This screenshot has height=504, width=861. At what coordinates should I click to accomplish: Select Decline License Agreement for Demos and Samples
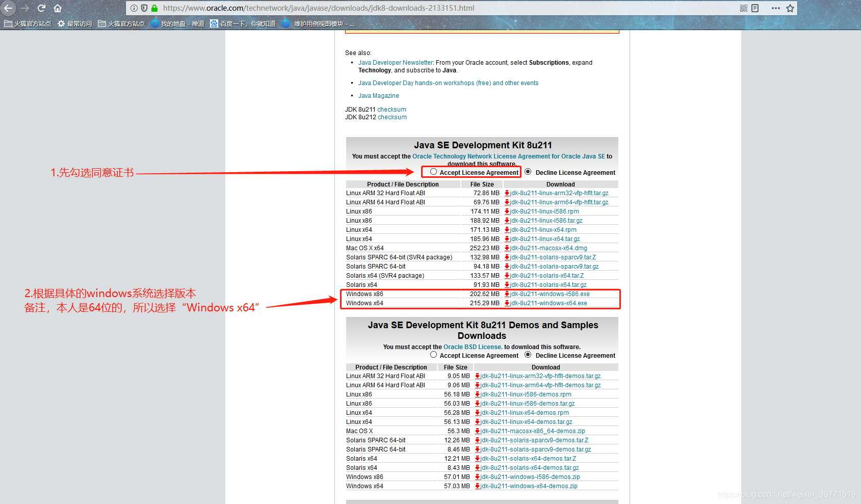[x=528, y=355]
